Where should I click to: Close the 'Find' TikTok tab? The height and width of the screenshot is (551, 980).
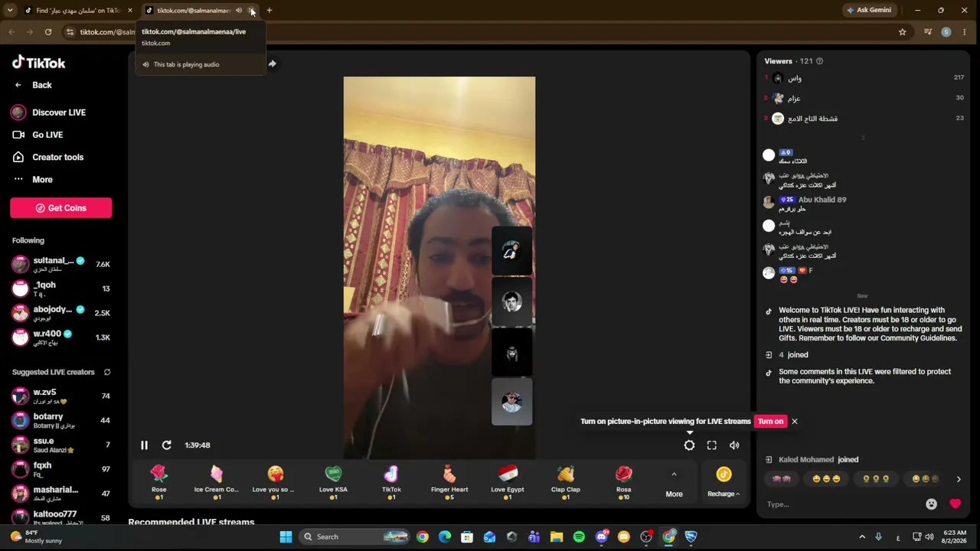pos(130,11)
